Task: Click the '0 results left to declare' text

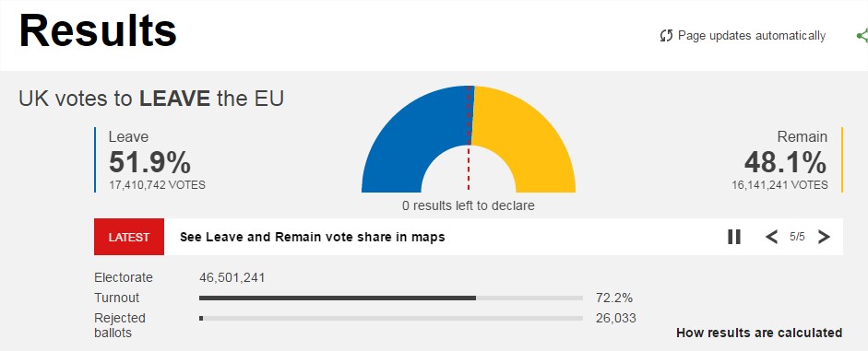Action: pos(469,205)
